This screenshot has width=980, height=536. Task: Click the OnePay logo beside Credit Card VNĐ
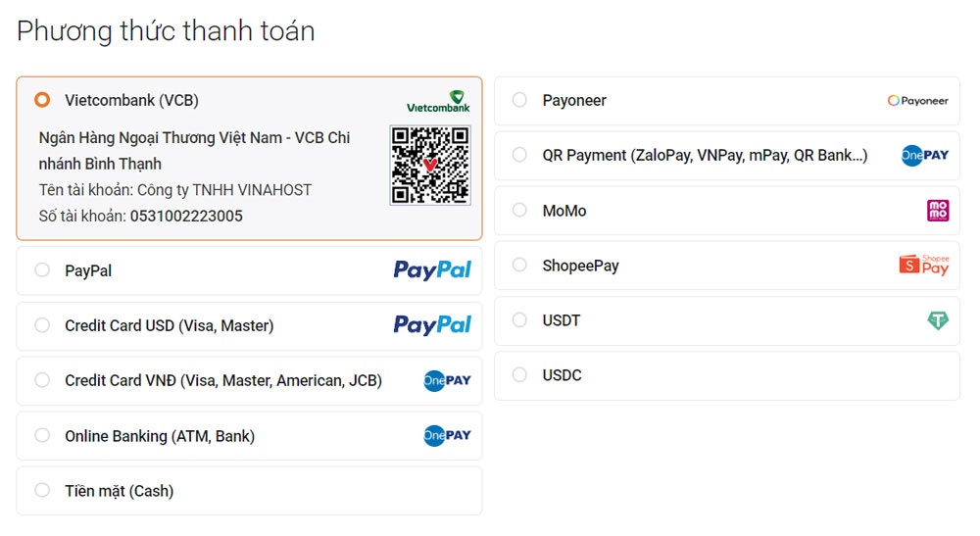[447, 380]
